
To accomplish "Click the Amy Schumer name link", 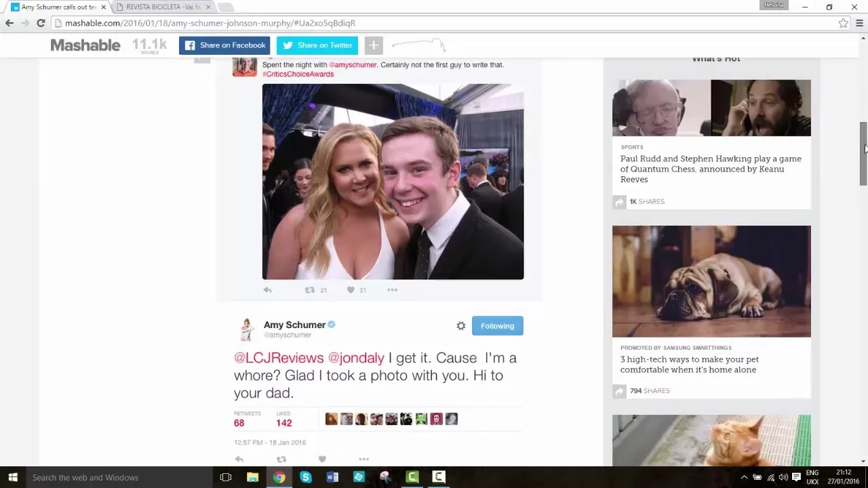I will (294, 325).
